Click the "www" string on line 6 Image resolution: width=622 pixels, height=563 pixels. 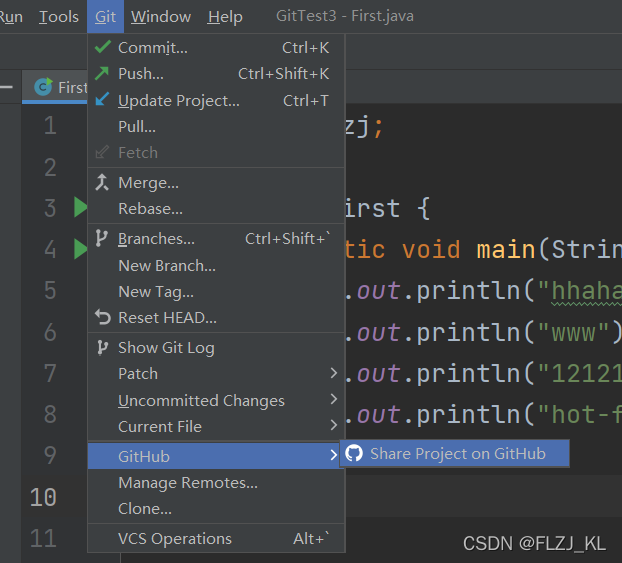(x=574, y=332)
